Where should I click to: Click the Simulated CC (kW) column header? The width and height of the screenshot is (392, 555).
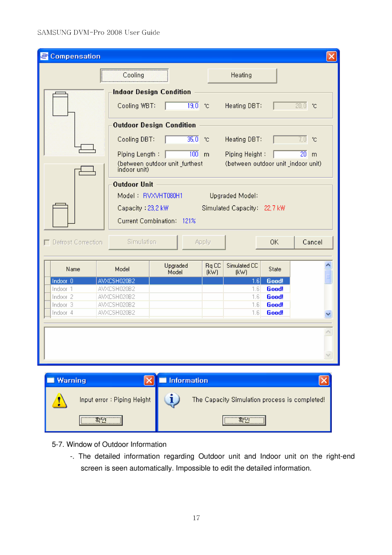(242, 269)
